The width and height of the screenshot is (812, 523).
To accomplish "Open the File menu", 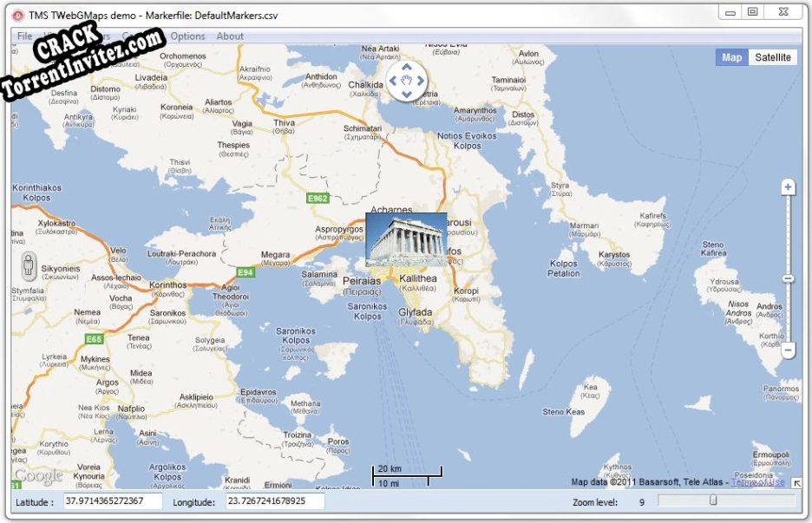I will [24, 36].
